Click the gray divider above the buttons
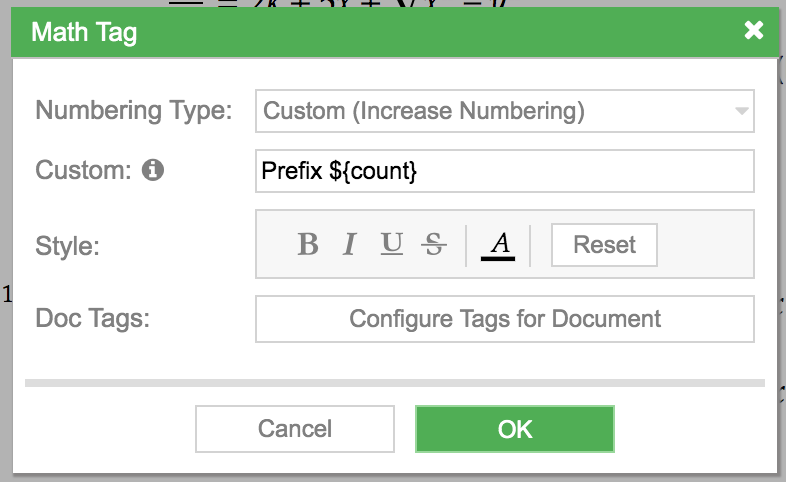This screenshot has height=482, width=786. click(395, 383)
